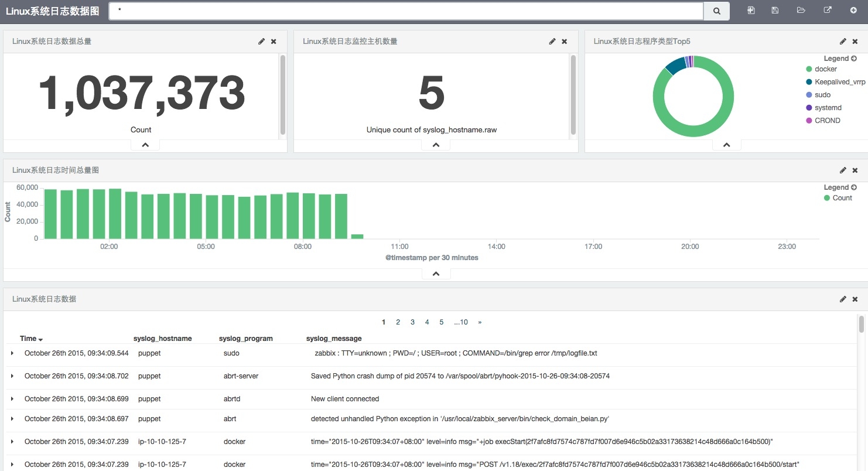This screenshot has width=868, height=471.
Task: Click the syslog_message column header
Action: pyautogui.click(x=334, y=339)
